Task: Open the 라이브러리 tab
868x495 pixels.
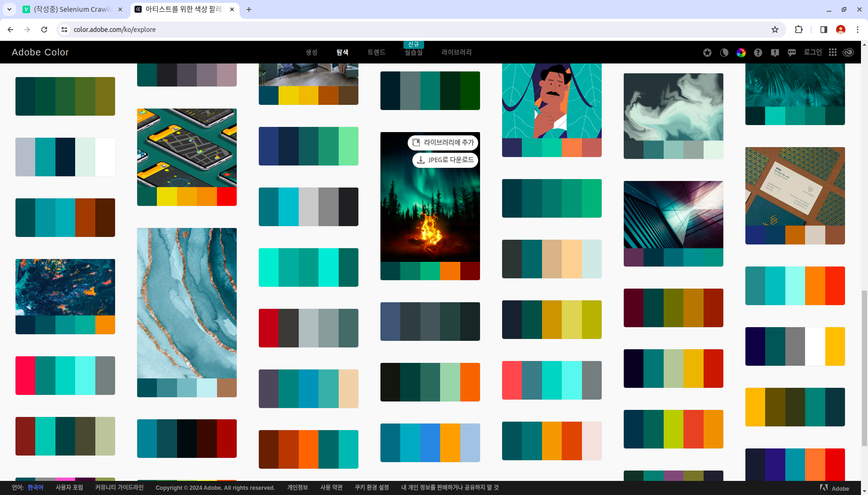Action: 456,52
